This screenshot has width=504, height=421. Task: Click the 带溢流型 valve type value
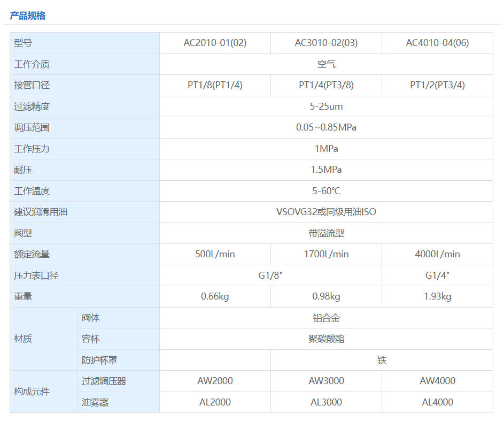click(326, 233)
